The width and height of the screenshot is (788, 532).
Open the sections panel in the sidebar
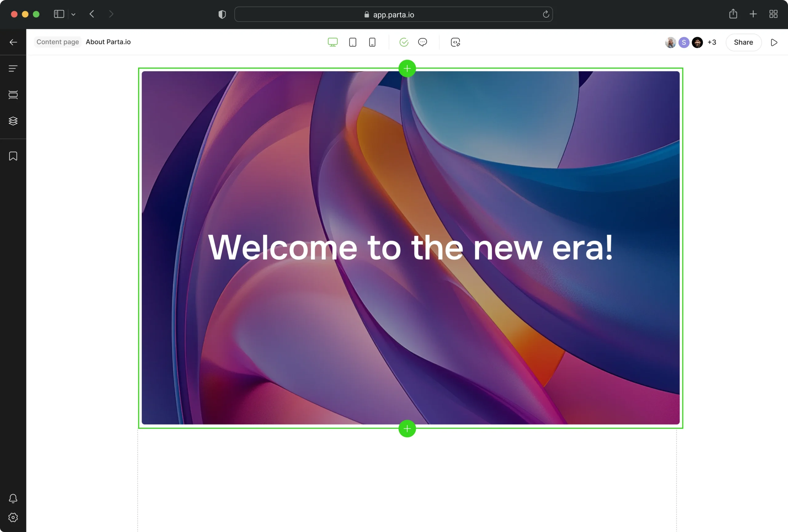click(13, 94)
